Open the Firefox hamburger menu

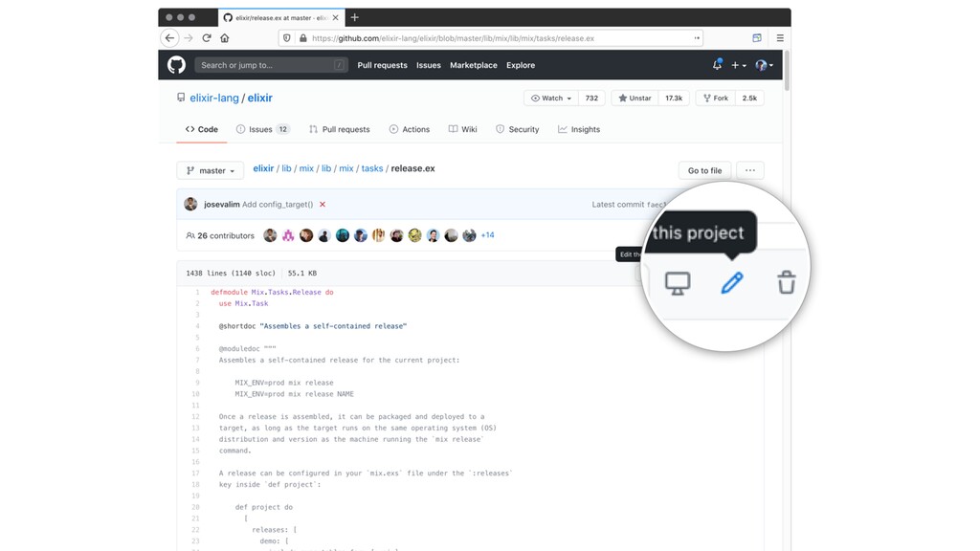(780, 38)
